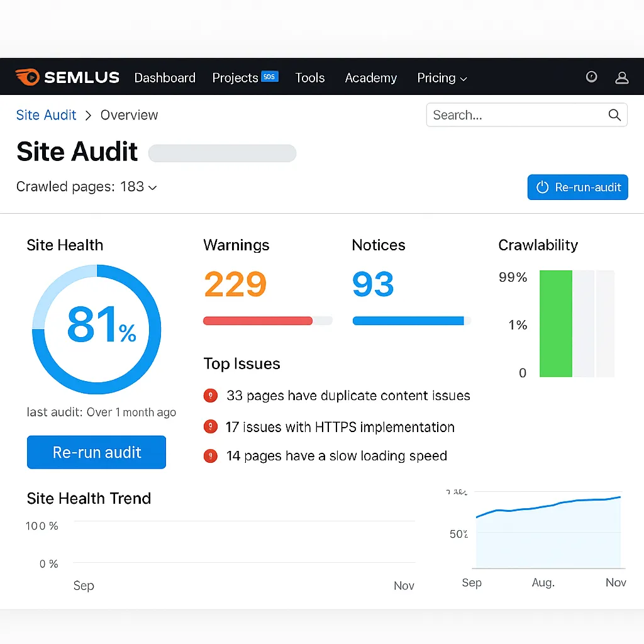Expand the Pricing dropdown menu

tap(442, 78)
